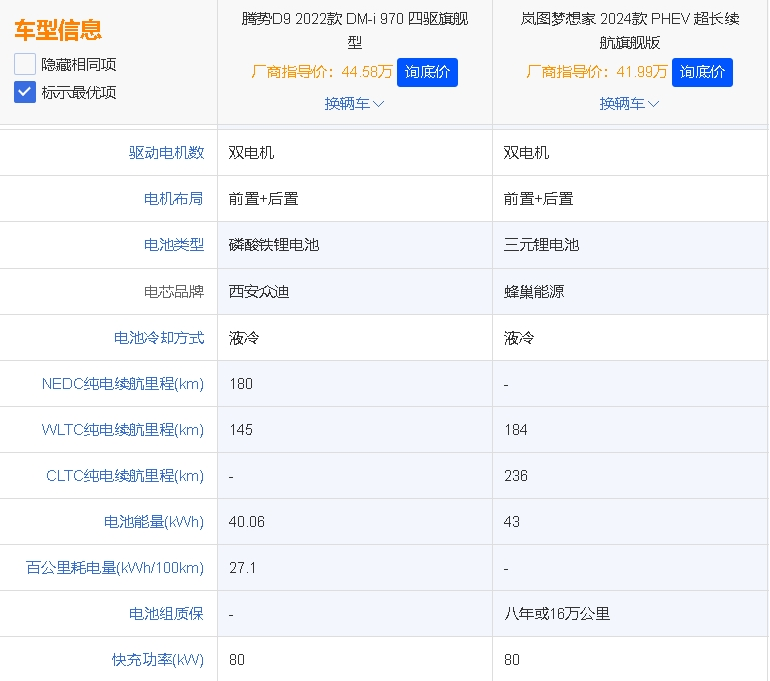770x681 pixels.
Task: Click 厂商指导价: 41.99万 price text
Action: (597, 72)
